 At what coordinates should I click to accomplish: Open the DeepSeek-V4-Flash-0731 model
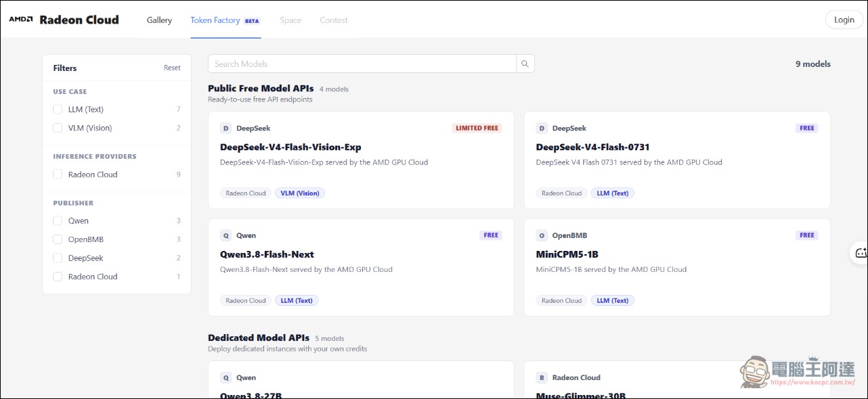point(593,147)
